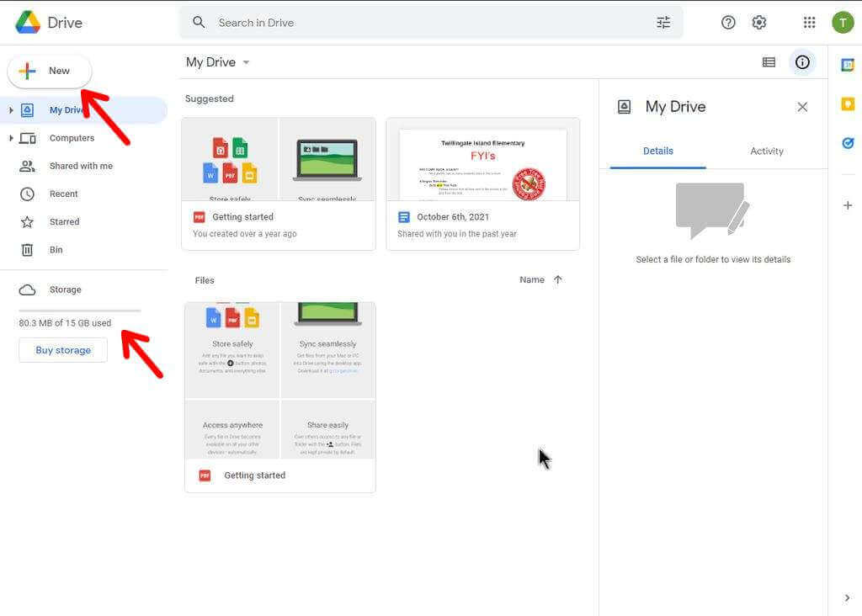This screenshot has height=616, width=862.
Task: Open Computers in the sidebar
Action: click(x=83, y=138)
